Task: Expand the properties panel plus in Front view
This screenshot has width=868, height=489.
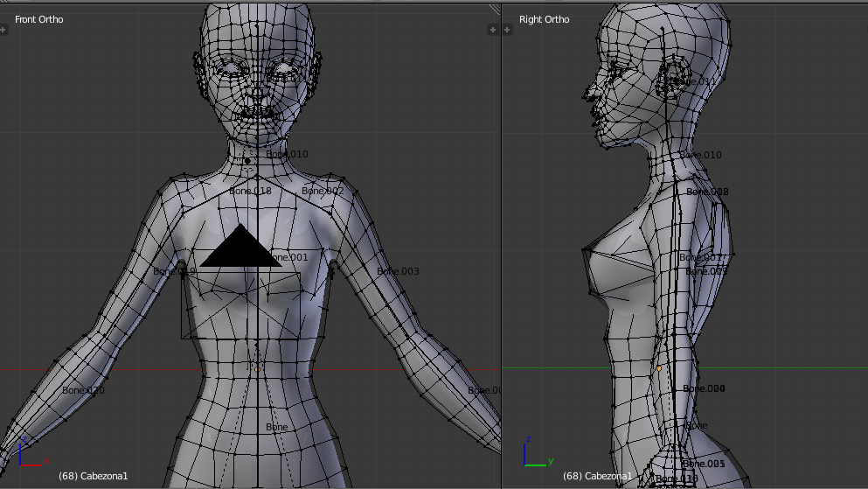Action: [493, 30]
